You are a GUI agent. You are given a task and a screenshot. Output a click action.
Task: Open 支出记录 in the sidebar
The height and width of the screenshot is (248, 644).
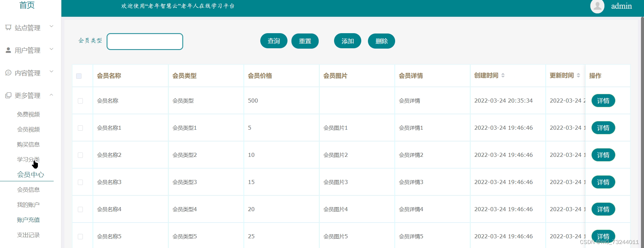29,235
